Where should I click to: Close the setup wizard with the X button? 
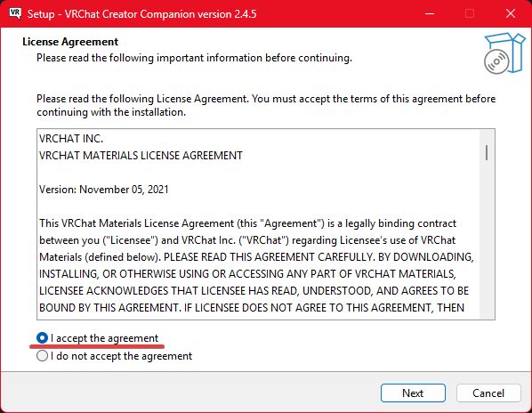coord(511,14)
